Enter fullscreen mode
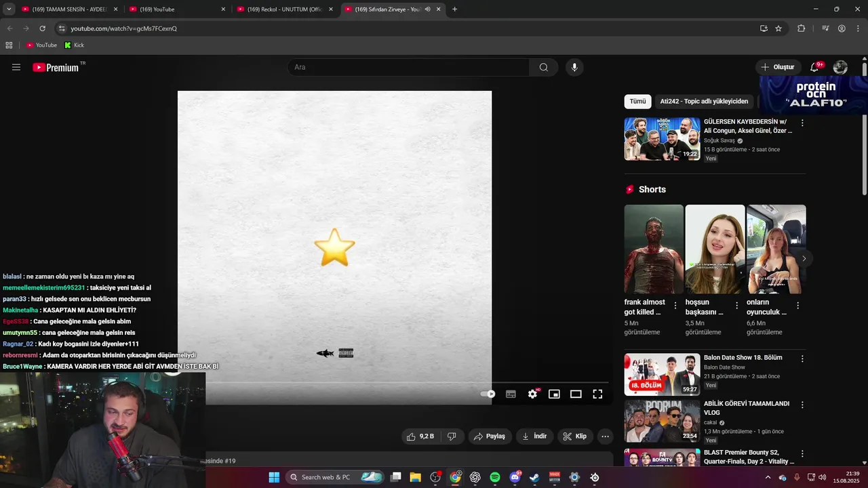 click(x=597, y=394)
